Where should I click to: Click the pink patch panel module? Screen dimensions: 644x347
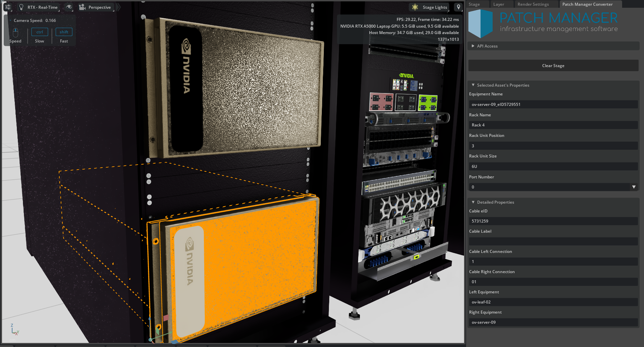381,102
